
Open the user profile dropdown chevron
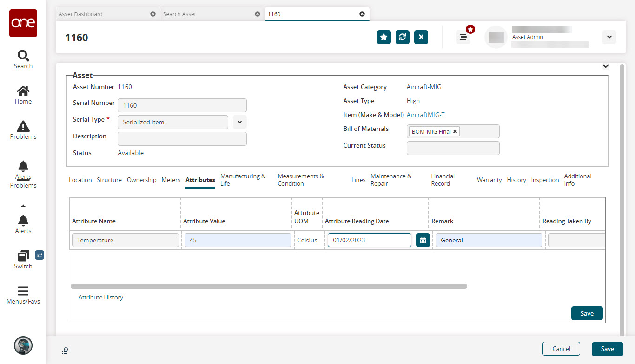tap(609, 37)
